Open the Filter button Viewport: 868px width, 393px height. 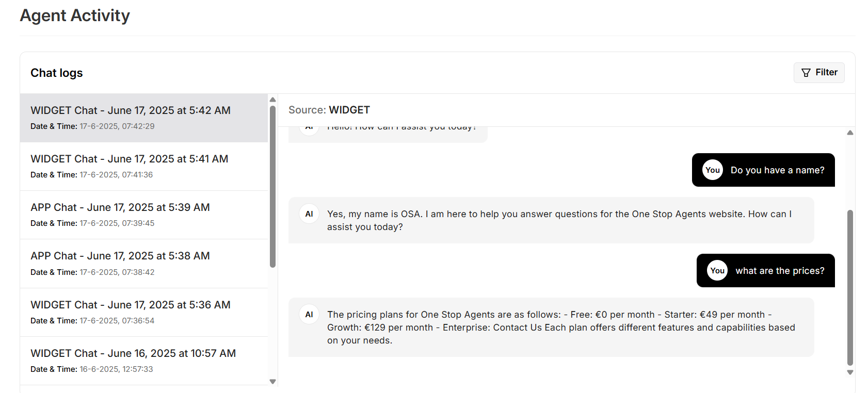(819, 73)
